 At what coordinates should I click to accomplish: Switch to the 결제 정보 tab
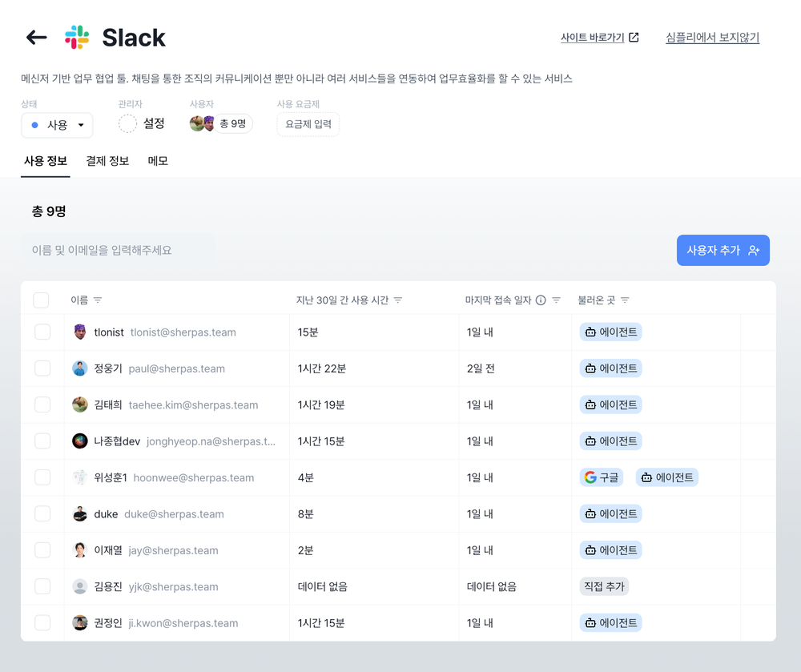point(107,161)
